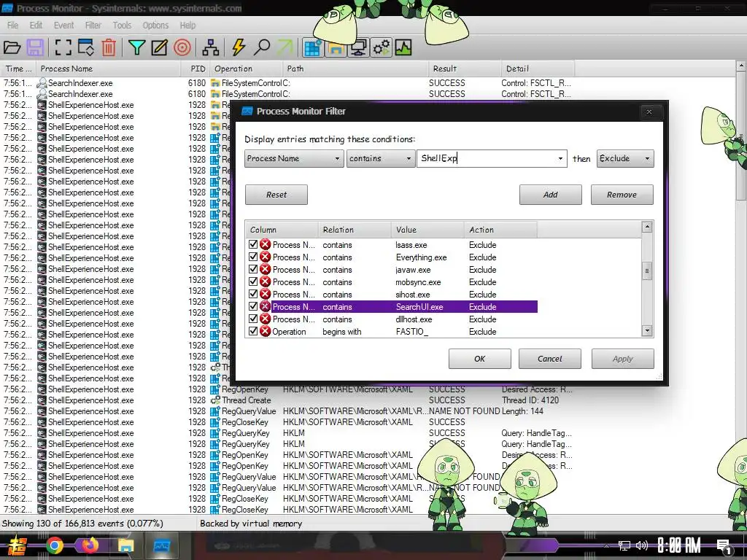This screenshot has width=747, height=560.
Task: Click Process Monitor taskbar icon
Action: [162, 545]
